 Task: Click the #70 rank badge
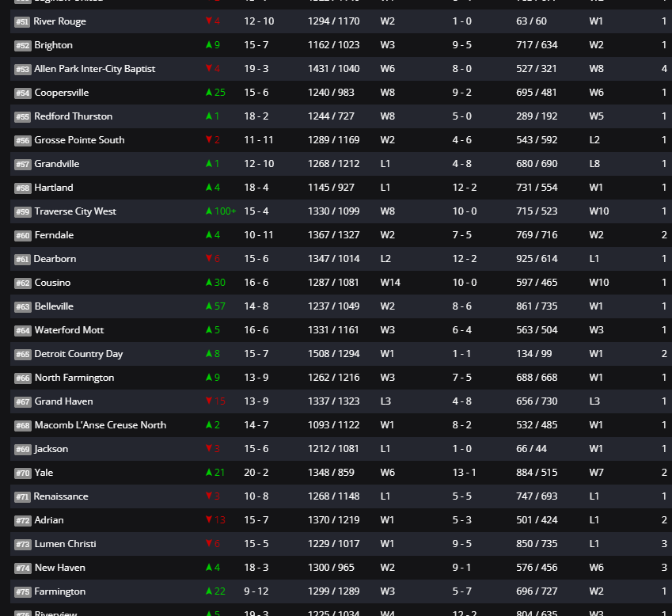pyautogui.click(x=22, y=473)
